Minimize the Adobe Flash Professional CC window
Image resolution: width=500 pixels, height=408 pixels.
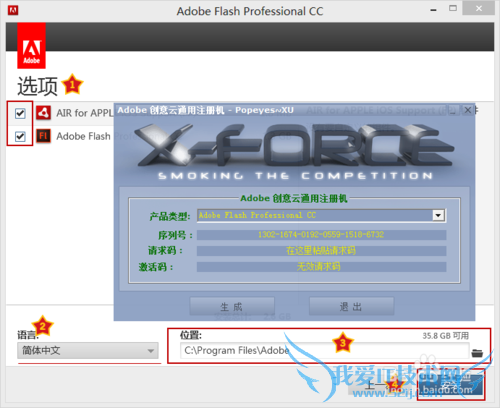point(433,10)
